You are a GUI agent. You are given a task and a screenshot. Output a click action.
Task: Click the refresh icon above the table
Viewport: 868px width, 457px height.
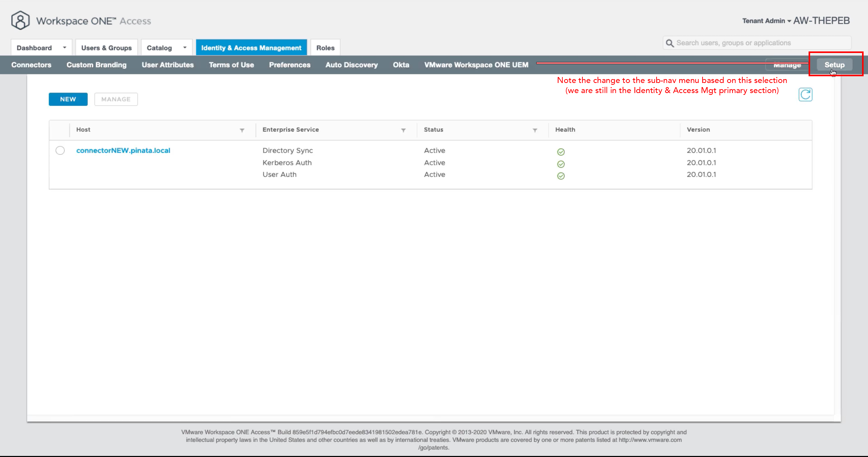coord(805,95)
